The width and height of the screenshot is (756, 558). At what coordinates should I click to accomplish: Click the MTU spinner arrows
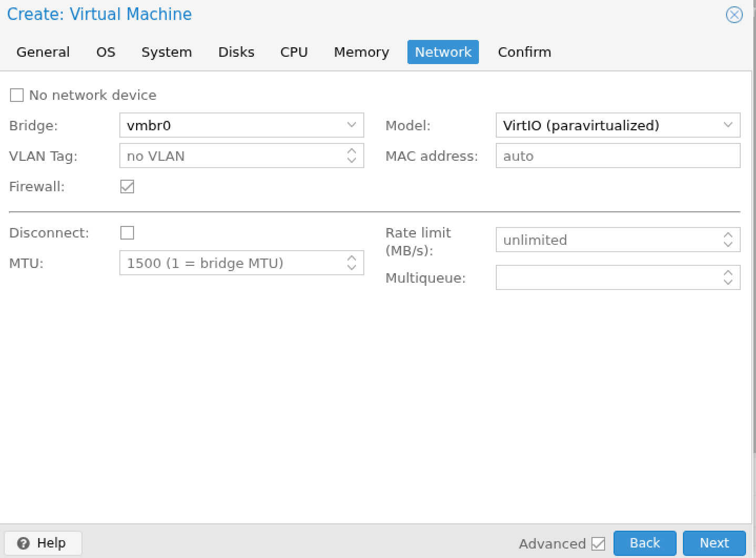pyautogui.click(x=352, y=263)
